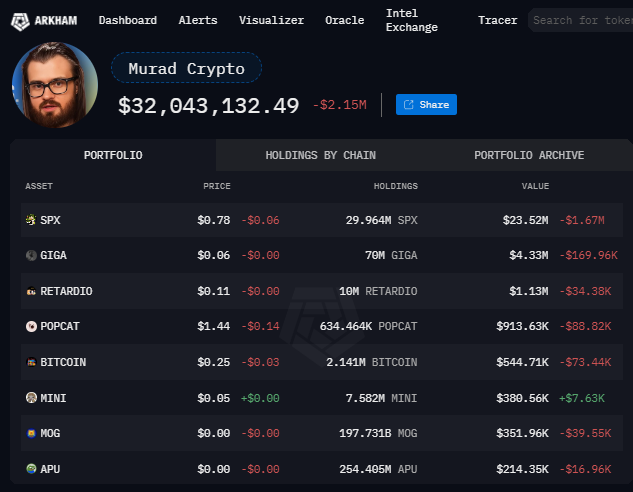Viewport: 633px width, 492px height.
Task: Switch to Portfolio Archive tab
Action: (529, 155)
